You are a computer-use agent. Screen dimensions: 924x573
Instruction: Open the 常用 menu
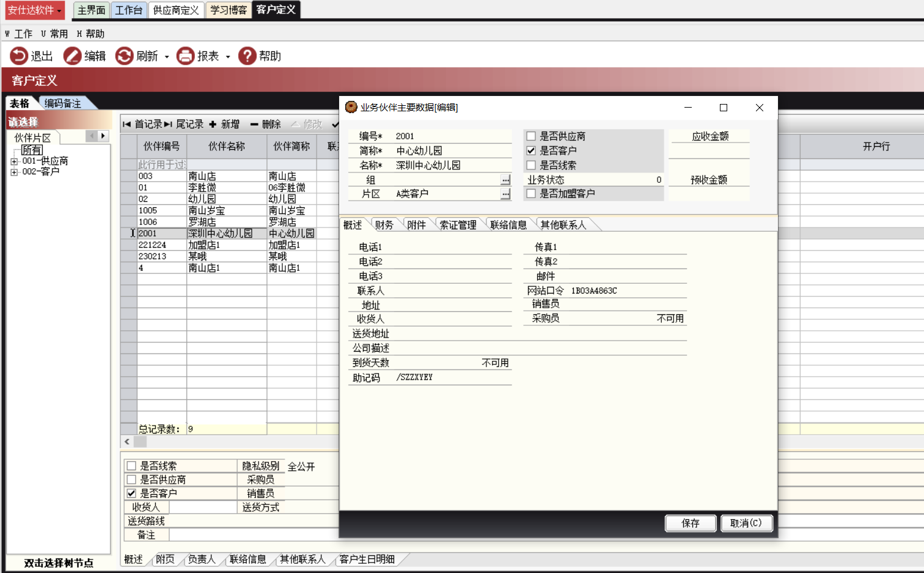pos(54,34)
